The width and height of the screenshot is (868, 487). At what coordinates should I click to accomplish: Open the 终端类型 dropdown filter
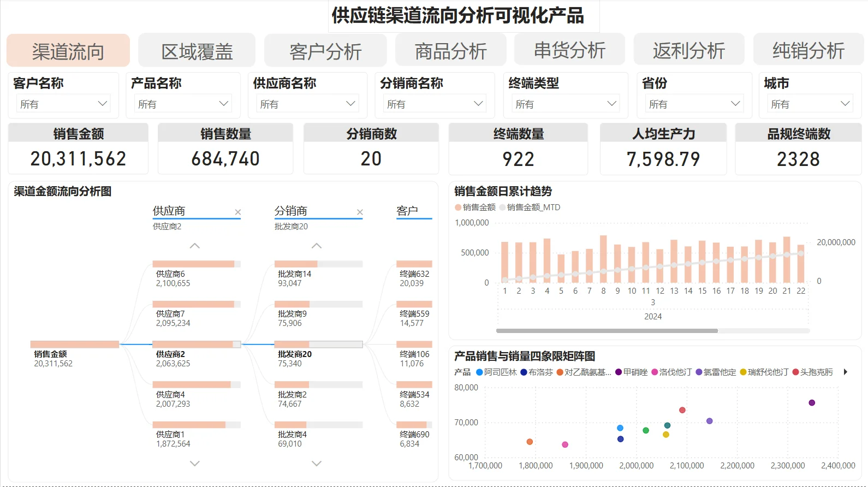[566, 104]
